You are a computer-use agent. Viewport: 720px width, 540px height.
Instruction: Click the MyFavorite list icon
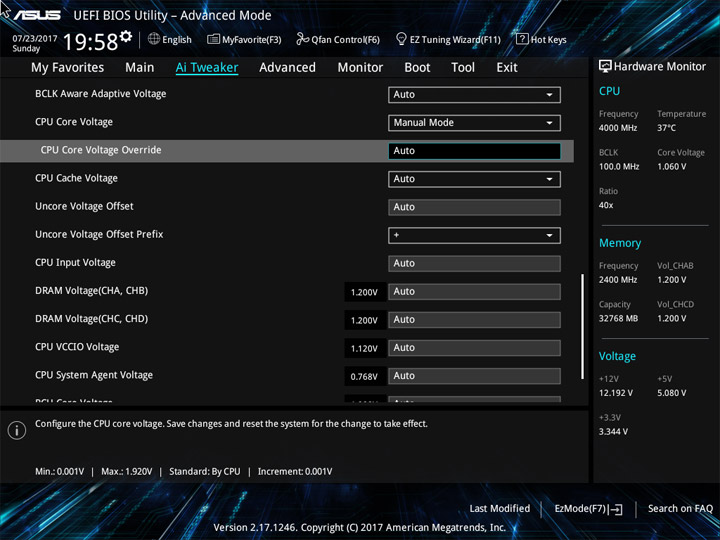tap(213, 39)
